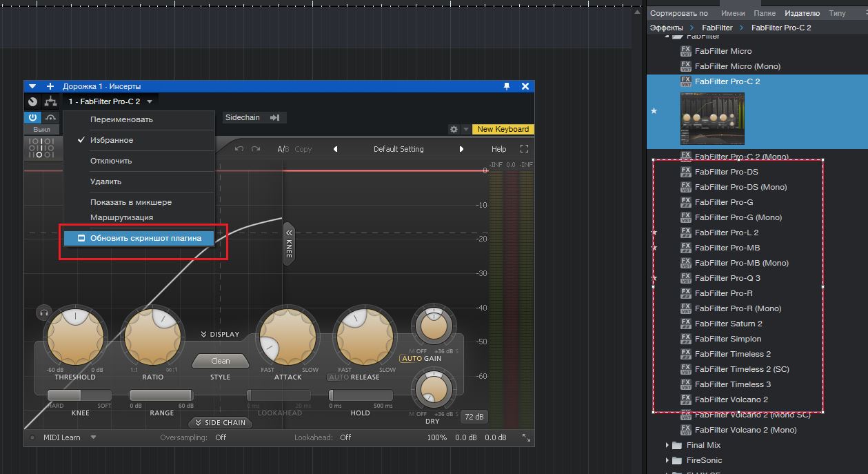Click the Attack knob
Screen dimensions: 868x474
[x=287, y=337]
